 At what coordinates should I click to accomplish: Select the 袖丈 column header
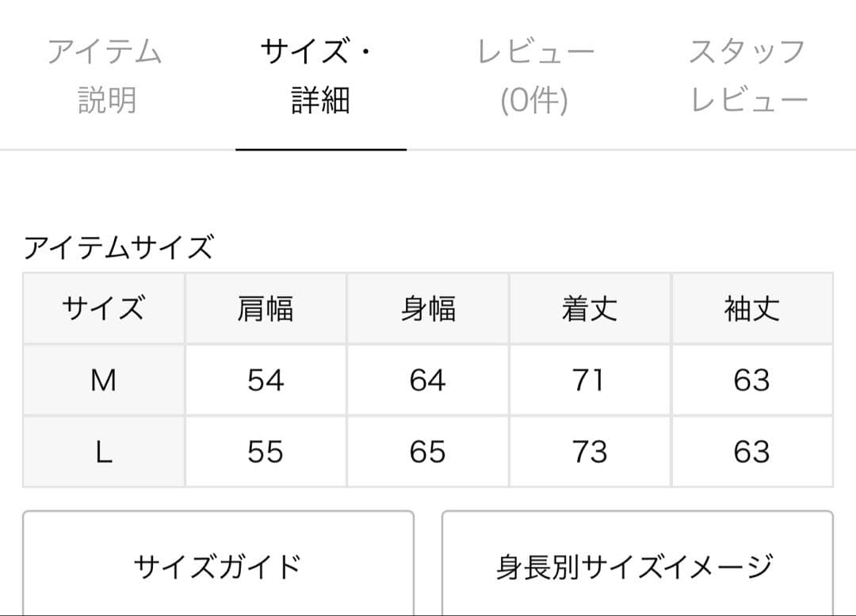[x=751, y=308]
